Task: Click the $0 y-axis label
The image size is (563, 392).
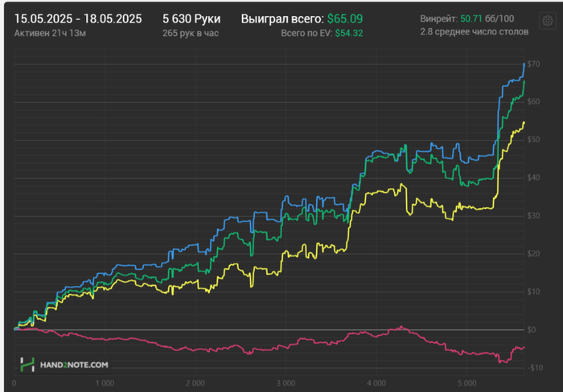Action: pos(532,329)
